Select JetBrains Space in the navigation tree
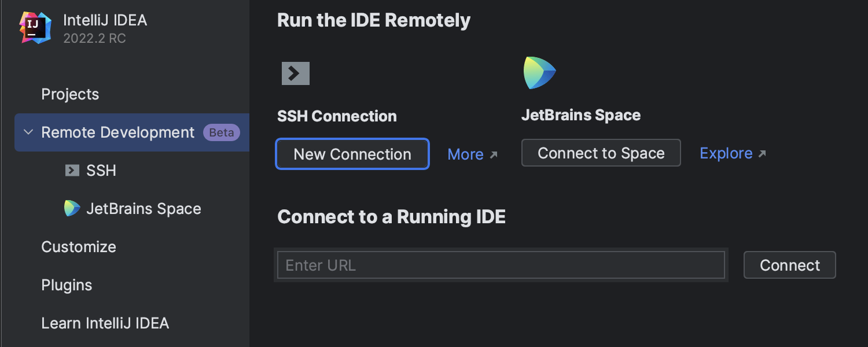 [144, 208]
